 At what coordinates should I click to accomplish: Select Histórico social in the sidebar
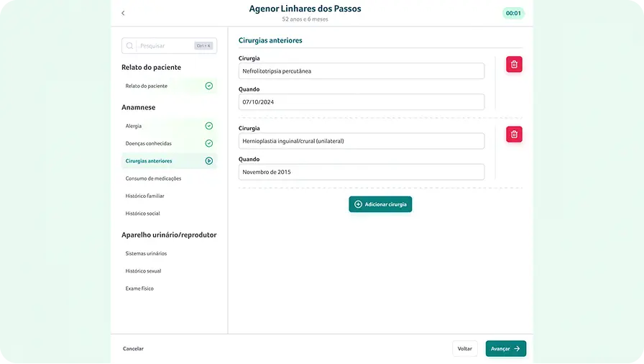tap(142, 214)
